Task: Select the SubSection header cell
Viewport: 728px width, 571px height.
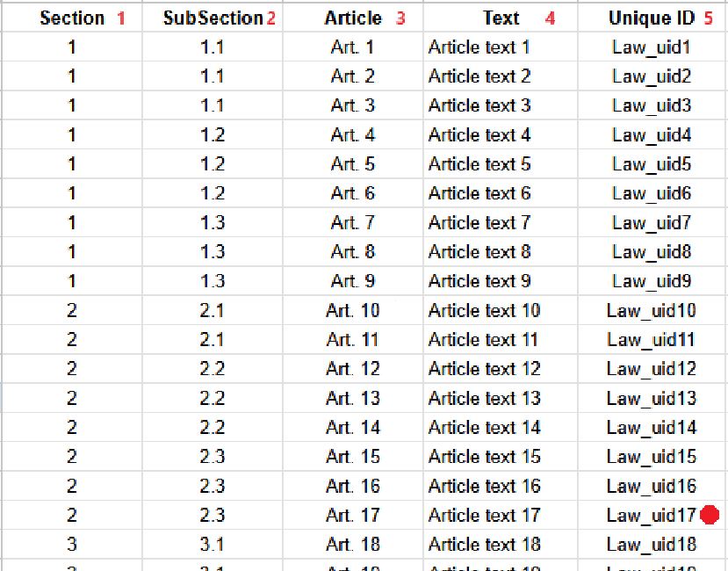Action: tap(213, 18)
